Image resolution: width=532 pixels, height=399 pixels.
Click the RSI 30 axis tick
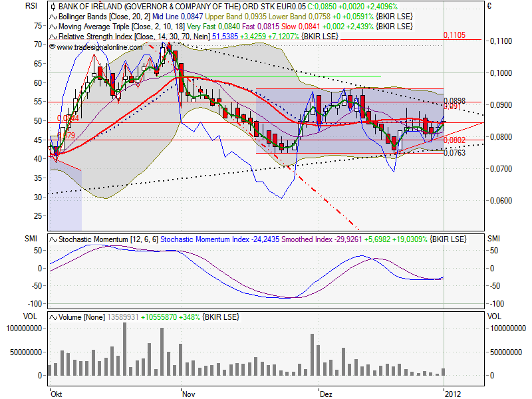tap(38, 197)
